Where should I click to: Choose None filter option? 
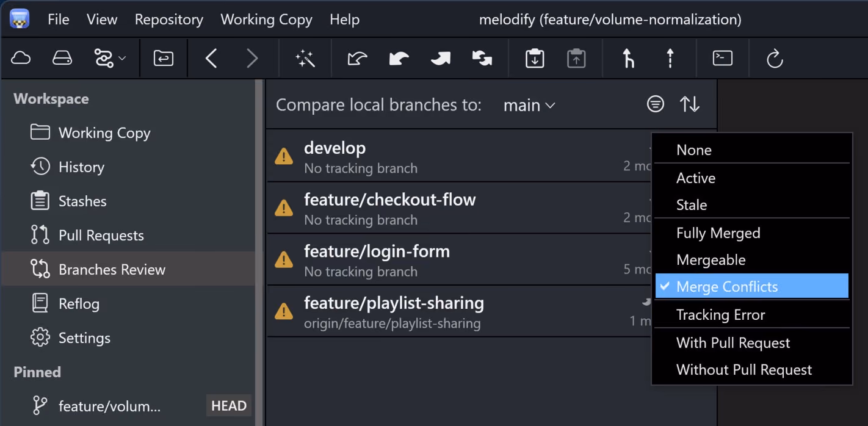pyautogui.click(x=752, y=150)
